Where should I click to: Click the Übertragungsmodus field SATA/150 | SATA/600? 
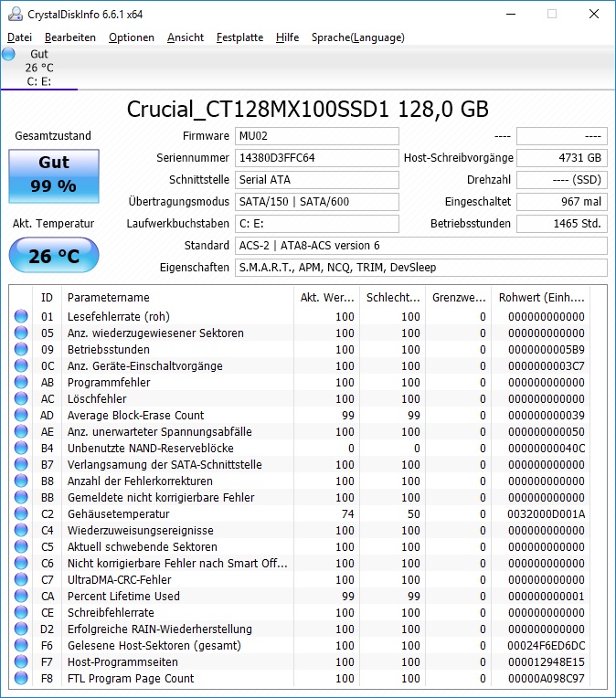[317, 201]
